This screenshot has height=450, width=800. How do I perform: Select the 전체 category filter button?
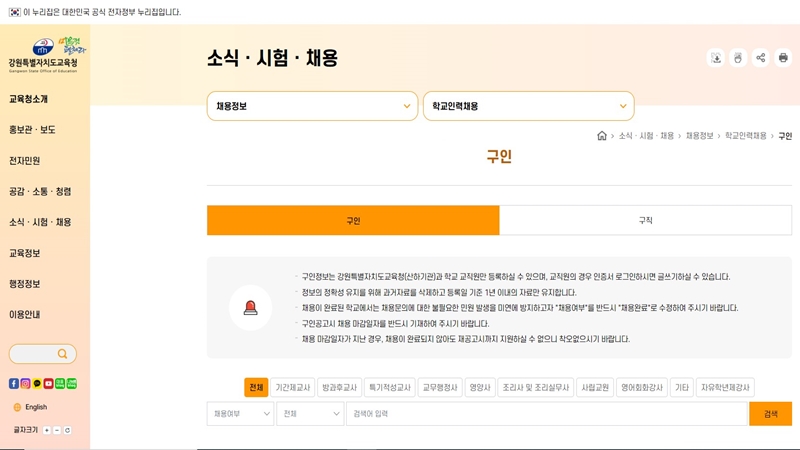256,387
